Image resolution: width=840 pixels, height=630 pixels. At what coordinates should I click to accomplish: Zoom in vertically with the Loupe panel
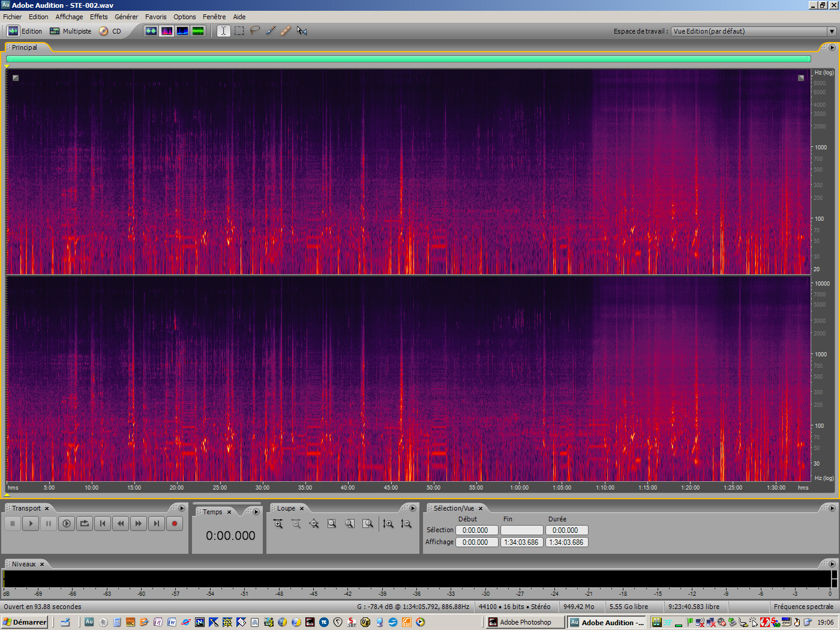point(387,524)
